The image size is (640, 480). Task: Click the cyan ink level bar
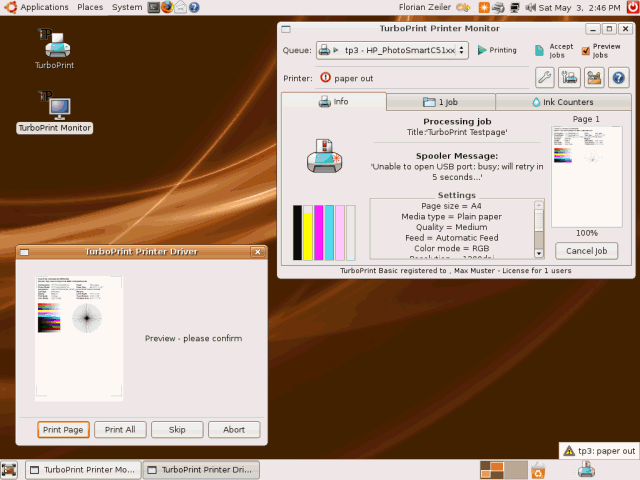click(329, 233)
